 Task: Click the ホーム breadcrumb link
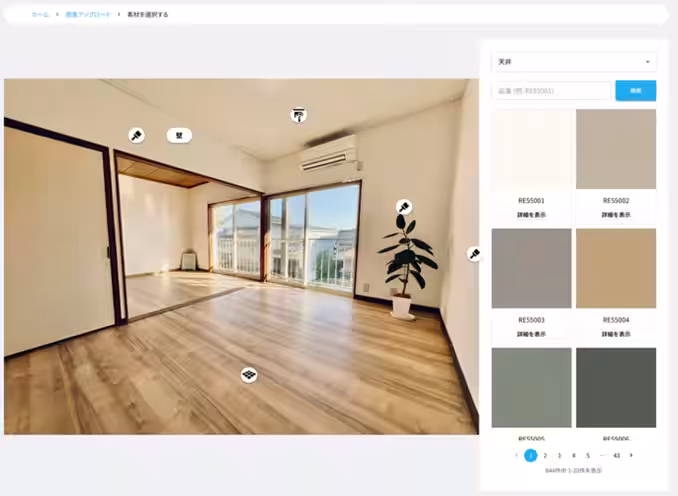(x=40, y=15)
